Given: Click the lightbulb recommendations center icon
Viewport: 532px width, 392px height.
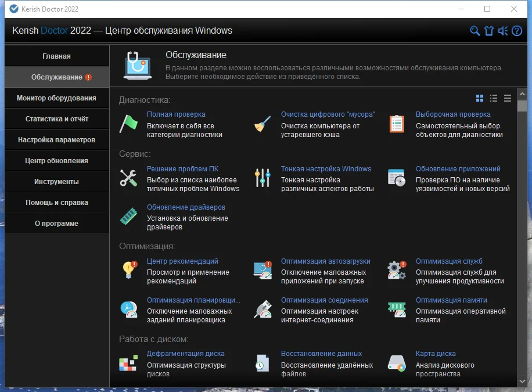Looking at the screenshot, I should (x=130, y=270).
